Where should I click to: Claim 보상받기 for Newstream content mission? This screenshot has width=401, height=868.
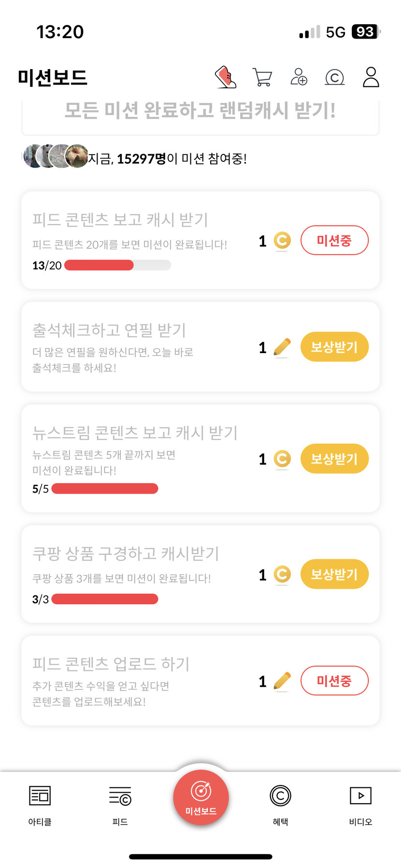[x=334, y=458]
